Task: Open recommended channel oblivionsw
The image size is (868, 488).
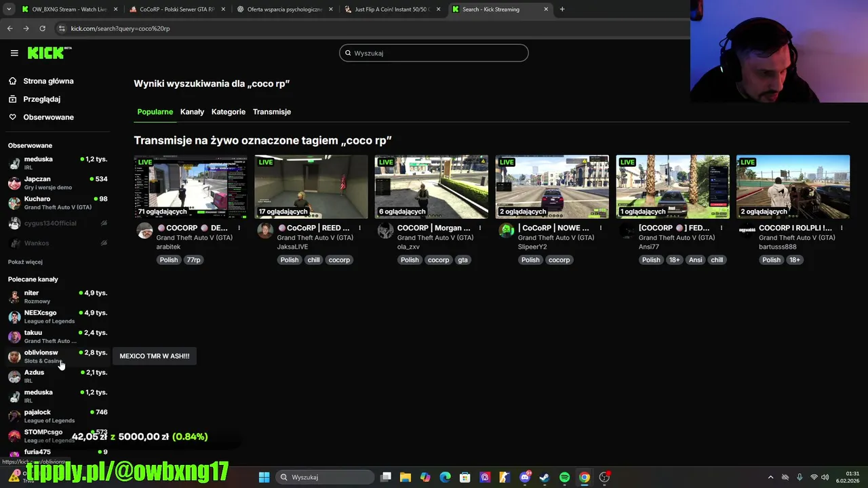Action: [x=58, y=357]
